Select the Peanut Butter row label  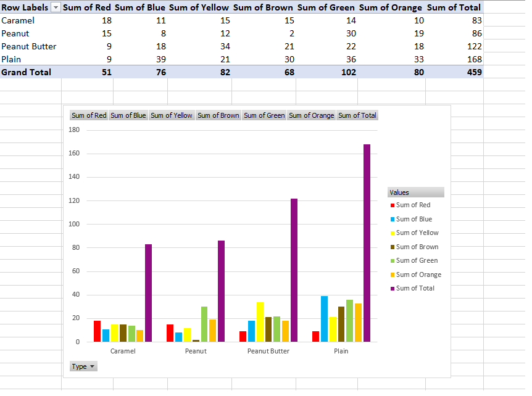(x=29, y=46)
